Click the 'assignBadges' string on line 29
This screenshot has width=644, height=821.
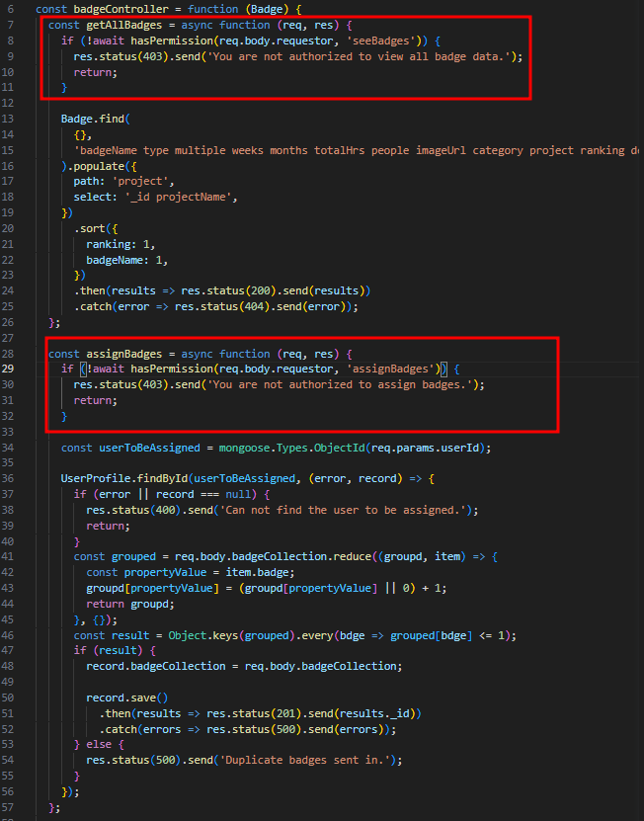click(x=394, y=369)
